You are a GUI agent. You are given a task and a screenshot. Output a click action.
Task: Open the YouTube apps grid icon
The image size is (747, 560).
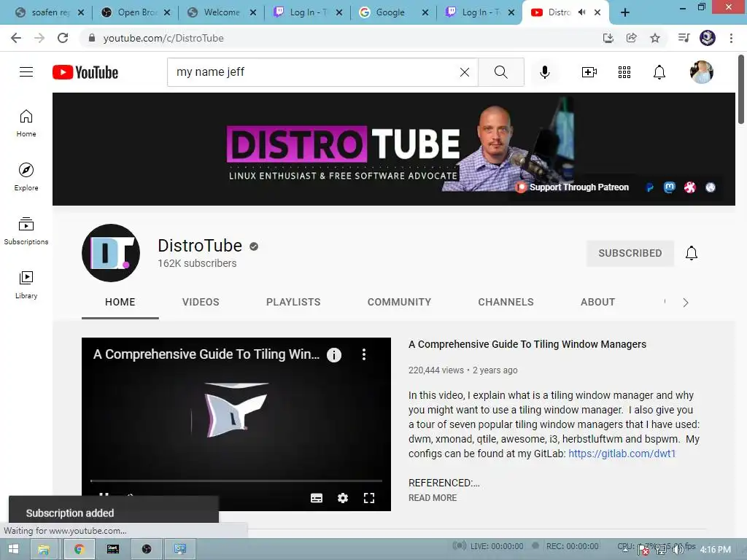tap(624, 72)
